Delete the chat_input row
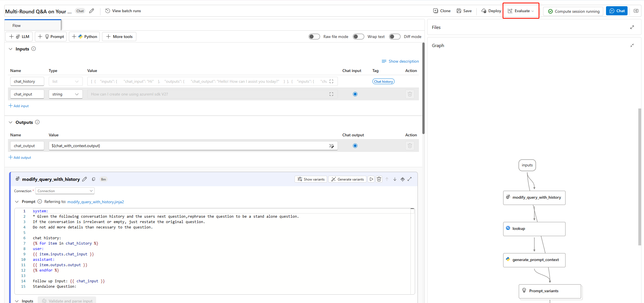644x303 pixels. (x=410, y=94)
